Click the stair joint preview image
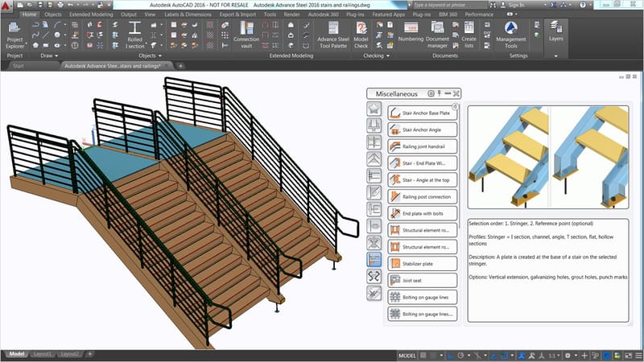The width and height of the screenshot is (644, 362). 548,157
